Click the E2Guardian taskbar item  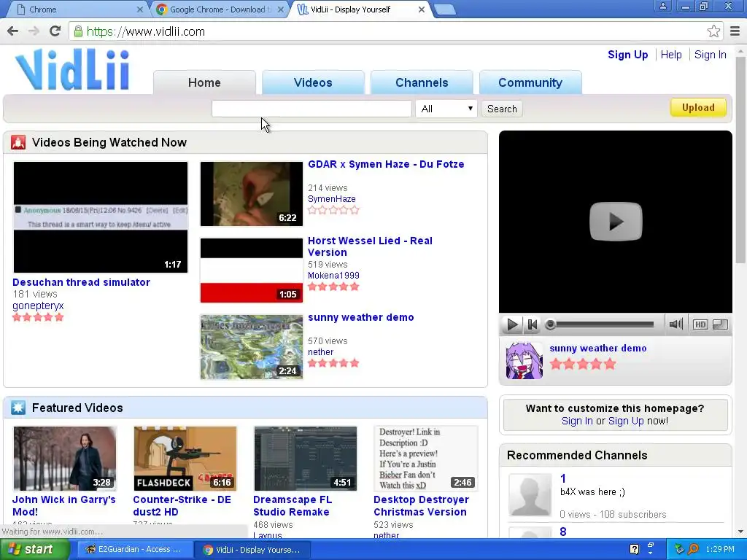(x=134, y=550)
